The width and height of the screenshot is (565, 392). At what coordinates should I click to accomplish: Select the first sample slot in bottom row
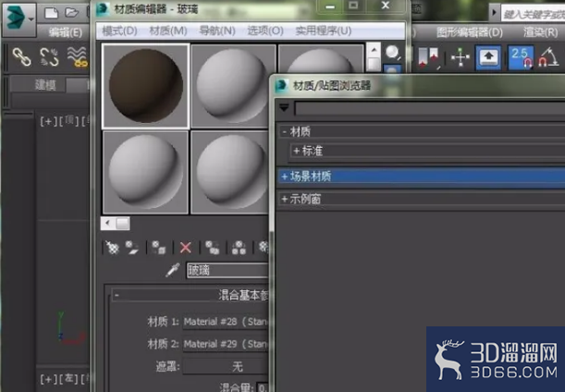[x=145, y=173]
